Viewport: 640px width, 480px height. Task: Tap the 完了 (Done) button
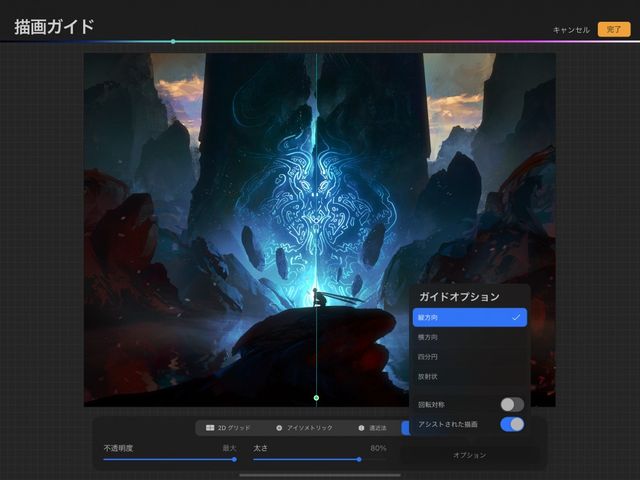click(614, 29)
